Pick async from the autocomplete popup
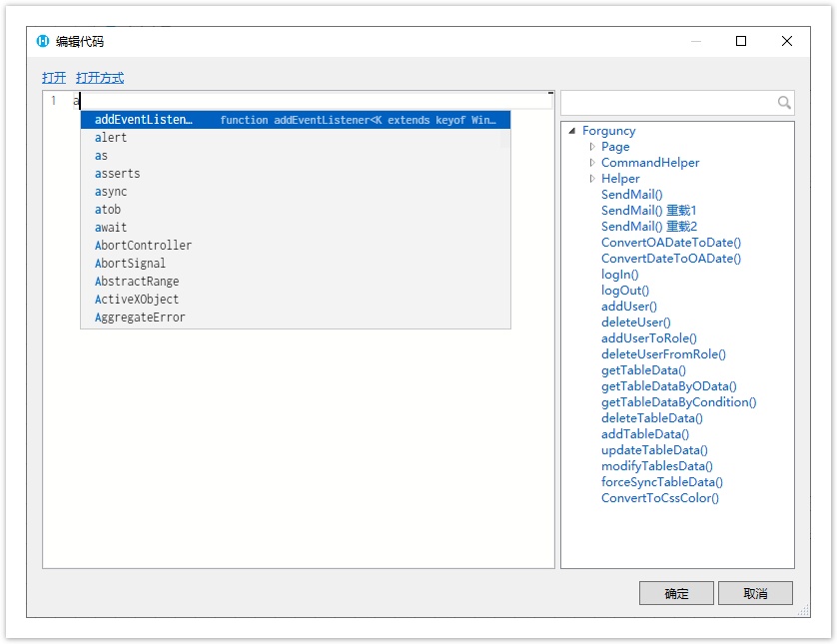Screen dimensions: 837x644 pos(111,192)
